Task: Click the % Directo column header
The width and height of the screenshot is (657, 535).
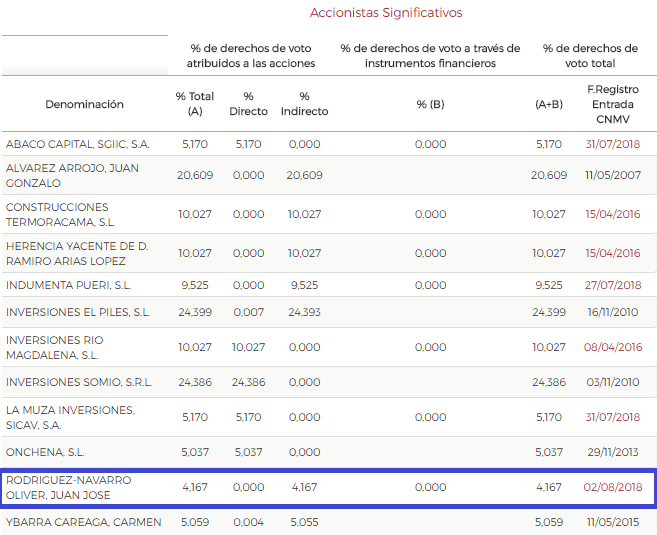Action: (248, 104)
